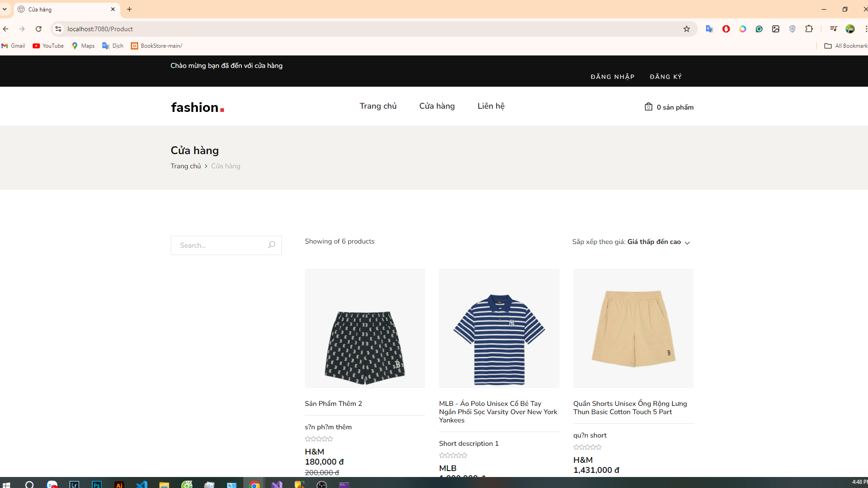
Task: Open the Google Translate extension
Action: click(x=710, y=29)
